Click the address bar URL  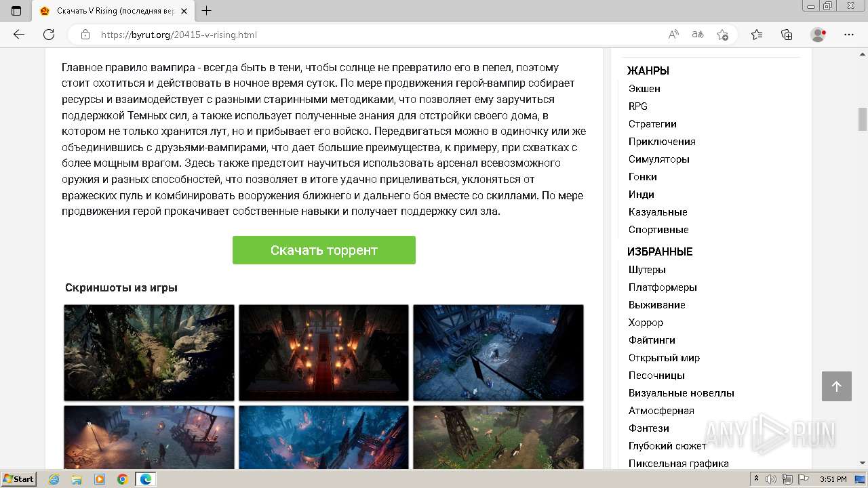pyautogui.click(x=179, y=35)
